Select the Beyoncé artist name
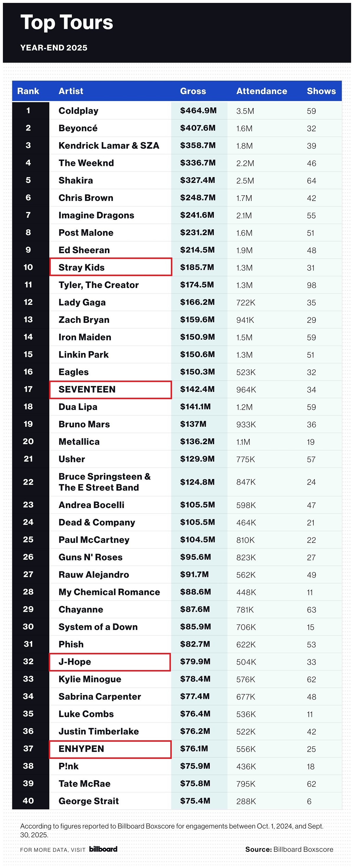This screenshot has width=354, height=868. pos(78,128)
